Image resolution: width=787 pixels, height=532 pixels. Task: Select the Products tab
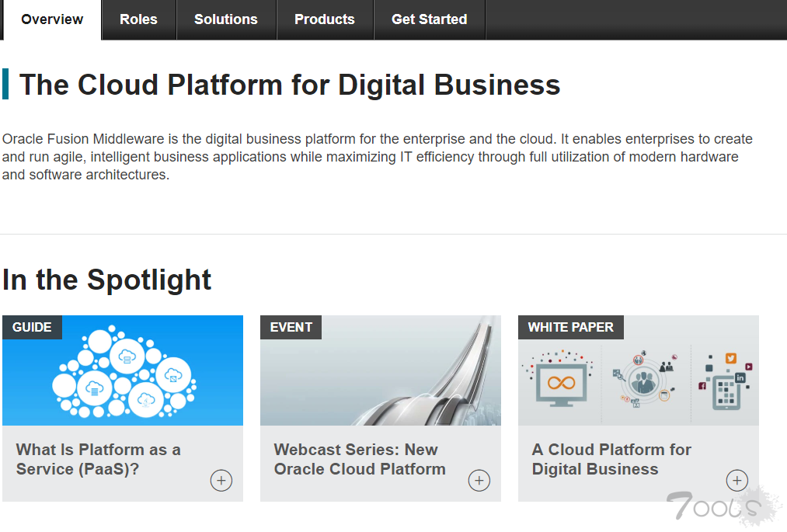coord(325,19)
